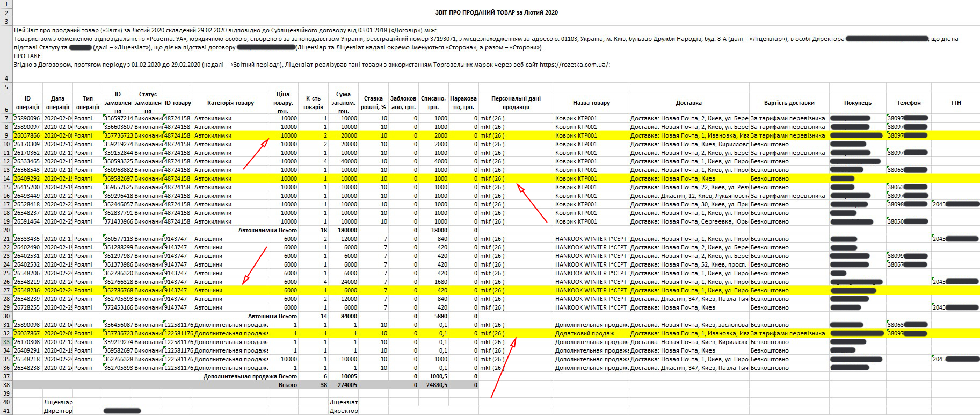Click the "Персональні дані продавця" header cell
The image size is (980, 415).
click(516, 103)
